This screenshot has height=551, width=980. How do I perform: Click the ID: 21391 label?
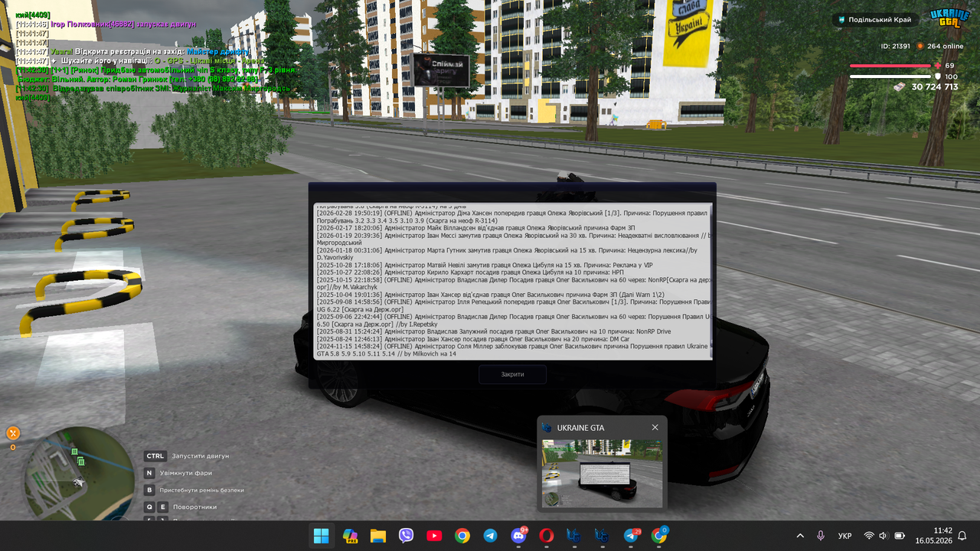[x=895, y=46]
